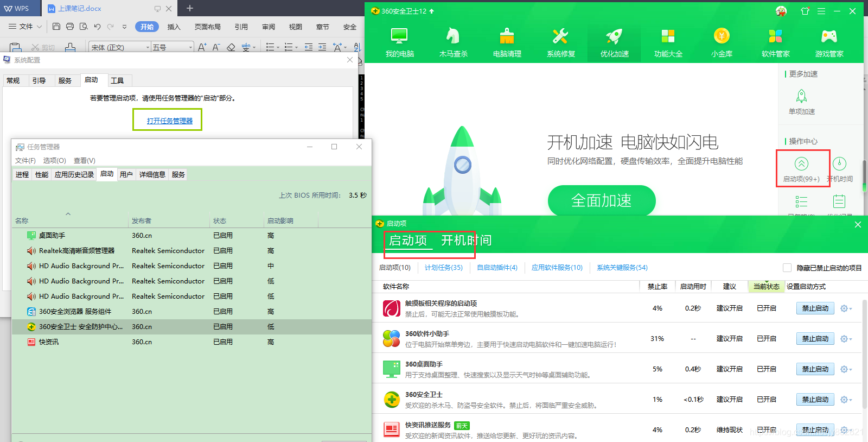The width and height of the screenshot is (868, 442).
Task: Open 360 skin (shirt) icon
Action: pyautogui.click(x=805, y=11)
